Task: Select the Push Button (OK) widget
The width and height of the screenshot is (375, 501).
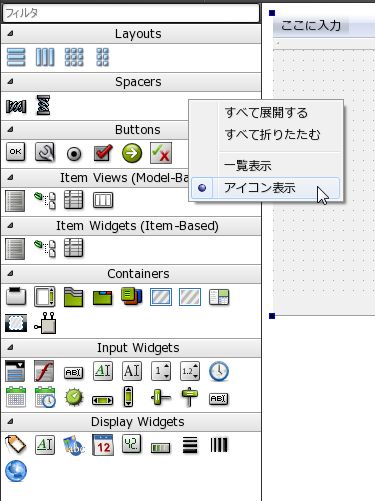Action: [16, 152]
